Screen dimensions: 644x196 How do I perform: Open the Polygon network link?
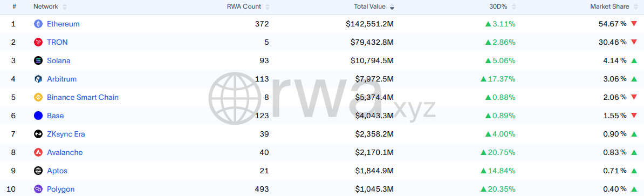pyautogui.click(x=61, y=189)
